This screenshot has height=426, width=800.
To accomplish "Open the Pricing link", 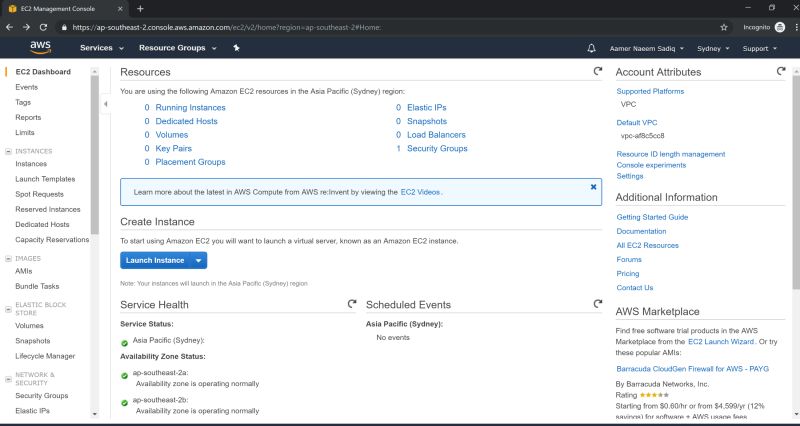I will (x=628, y=273).
